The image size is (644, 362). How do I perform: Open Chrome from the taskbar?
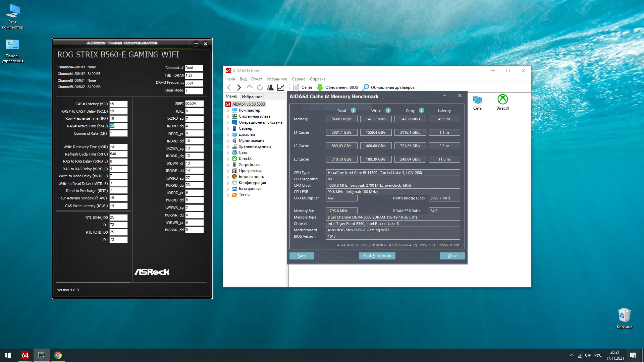pos(58,355)
